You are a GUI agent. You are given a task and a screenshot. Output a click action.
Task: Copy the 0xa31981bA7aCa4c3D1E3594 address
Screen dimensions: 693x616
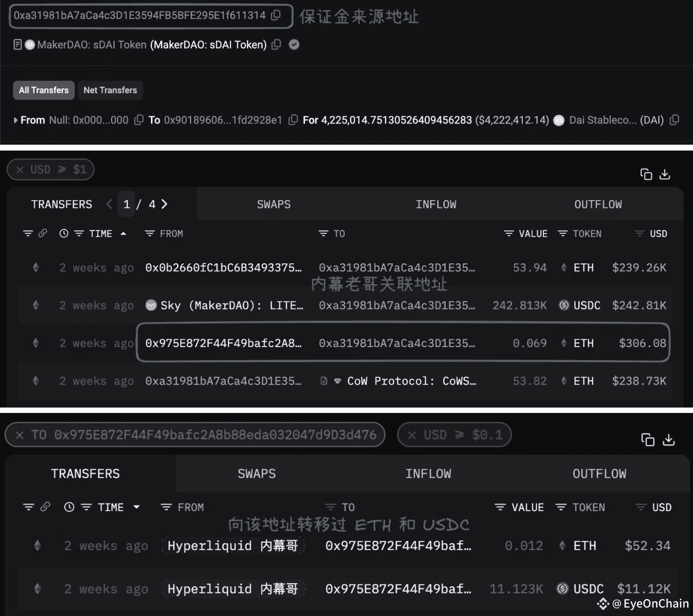(276, 15)
